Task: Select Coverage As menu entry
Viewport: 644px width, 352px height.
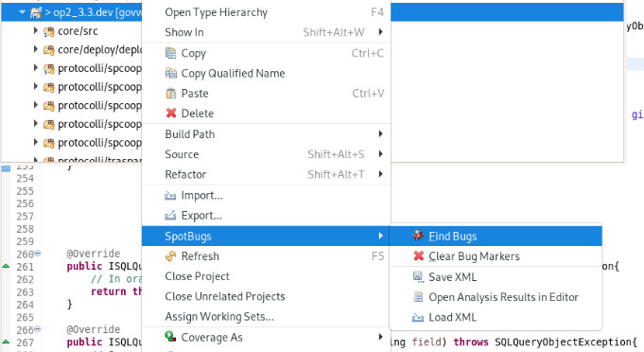Action: coord(266,337)
